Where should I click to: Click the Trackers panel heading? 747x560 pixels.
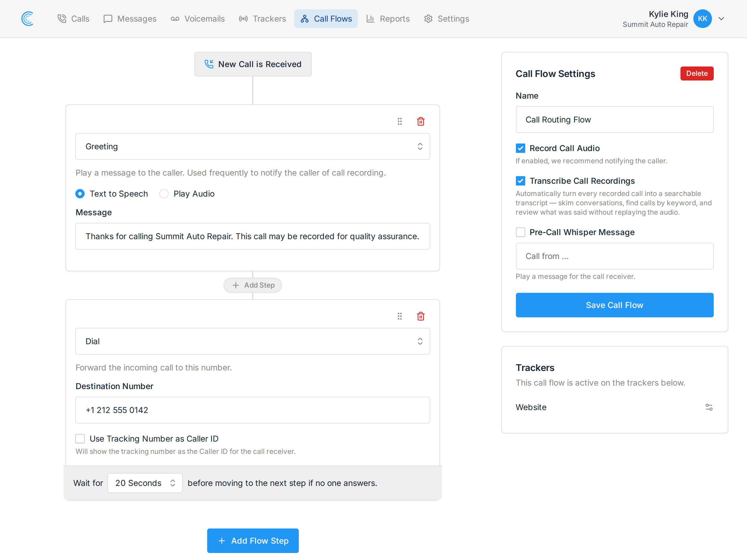tap(535, 367)
